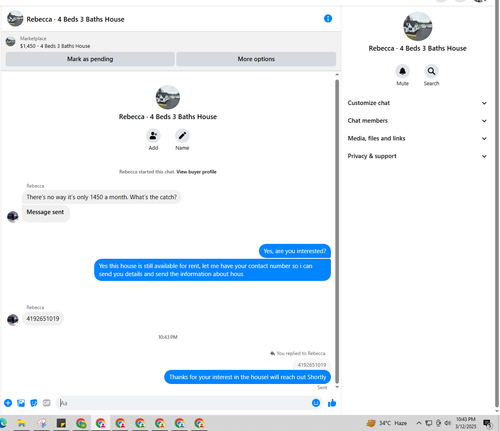Screen dimensions: 500x431
Task: Click the quoted 4192651019 reply preview
Action: (x=312, y=365)
